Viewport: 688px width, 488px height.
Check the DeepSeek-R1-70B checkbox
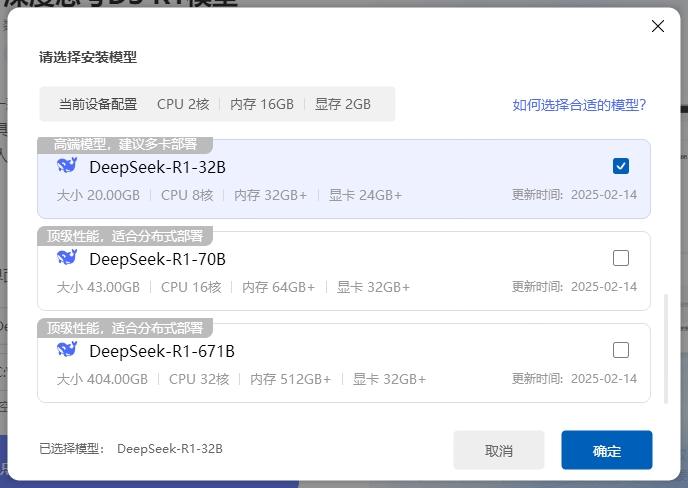620,258
